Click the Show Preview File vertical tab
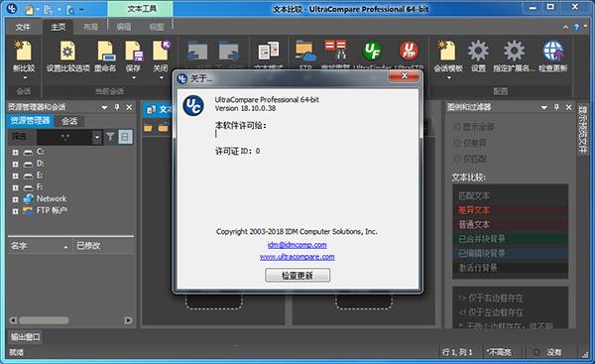 [582, 128]
